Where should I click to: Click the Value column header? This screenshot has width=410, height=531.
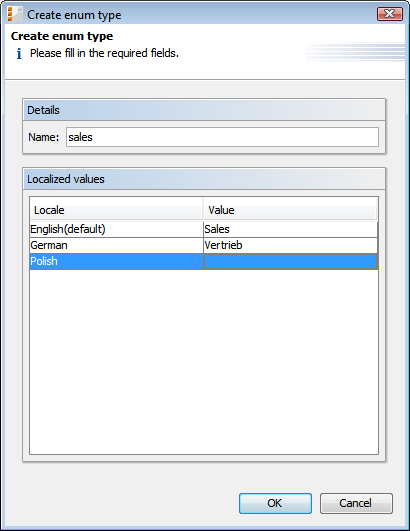click(x=290, y=210)
